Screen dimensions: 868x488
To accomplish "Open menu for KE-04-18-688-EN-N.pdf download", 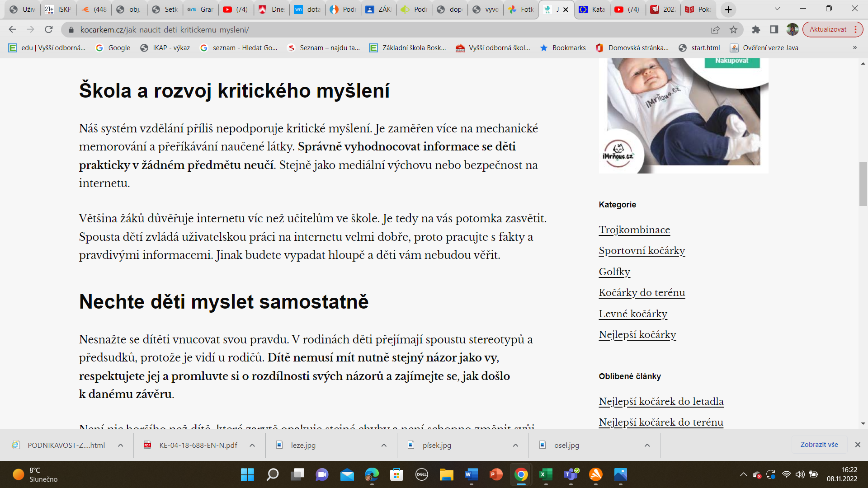I will [x=252, y=445].
